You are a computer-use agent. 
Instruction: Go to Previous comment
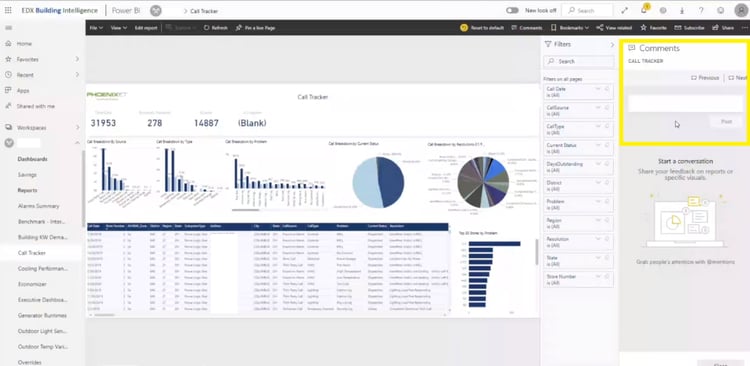coord(705,78)
